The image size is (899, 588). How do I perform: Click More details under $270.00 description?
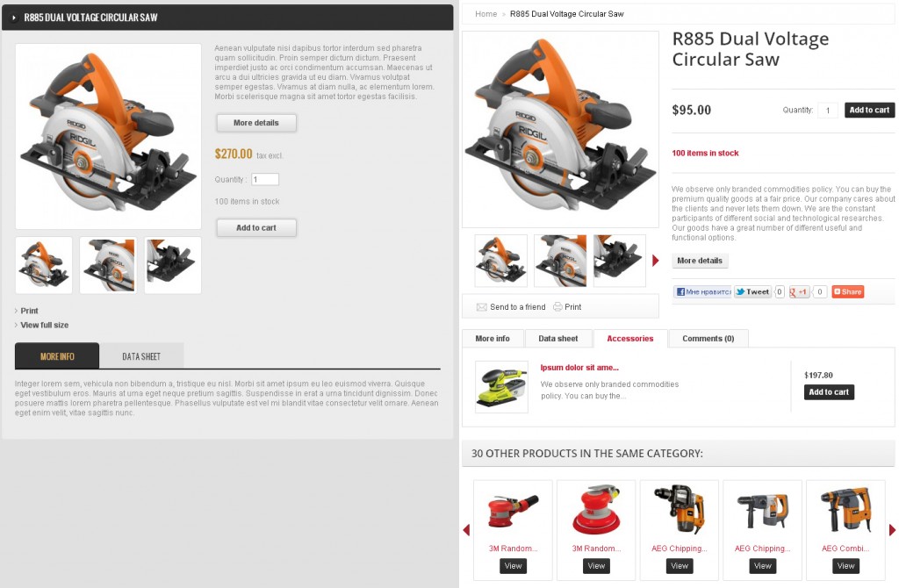pos(256,123)
